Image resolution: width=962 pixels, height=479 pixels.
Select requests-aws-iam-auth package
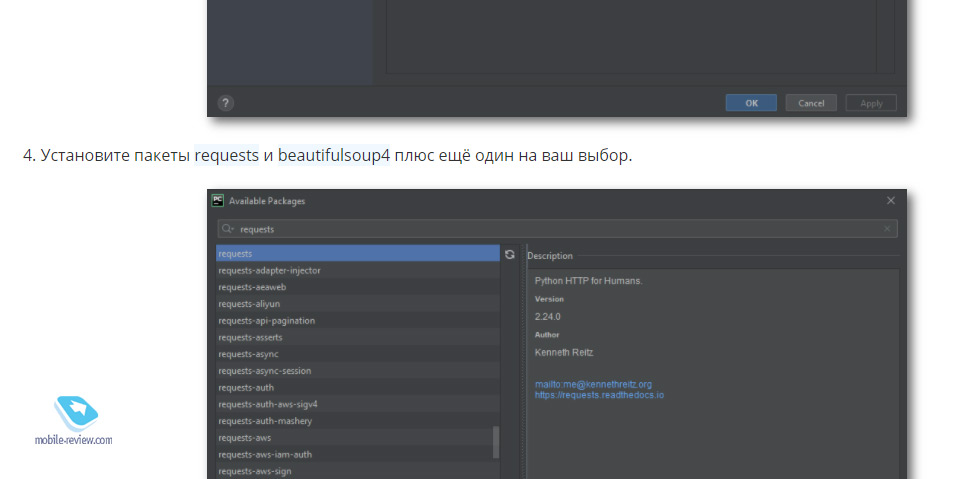point(358,454)
